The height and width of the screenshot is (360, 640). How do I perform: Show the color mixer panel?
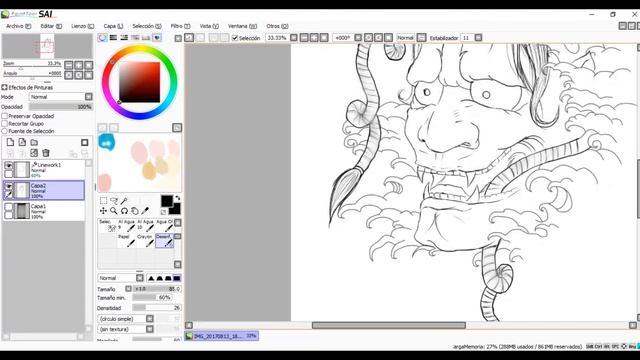tap(135, 38)
